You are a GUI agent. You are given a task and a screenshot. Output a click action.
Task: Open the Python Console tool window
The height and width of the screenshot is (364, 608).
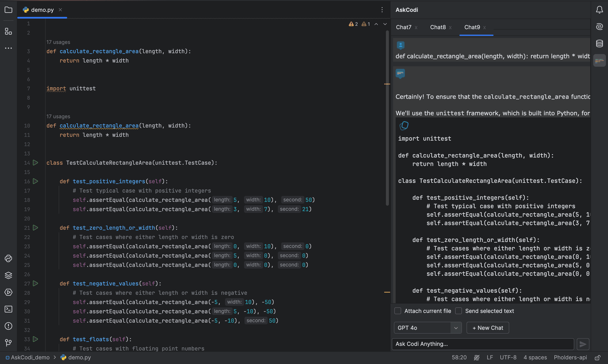tap(8, 258)
